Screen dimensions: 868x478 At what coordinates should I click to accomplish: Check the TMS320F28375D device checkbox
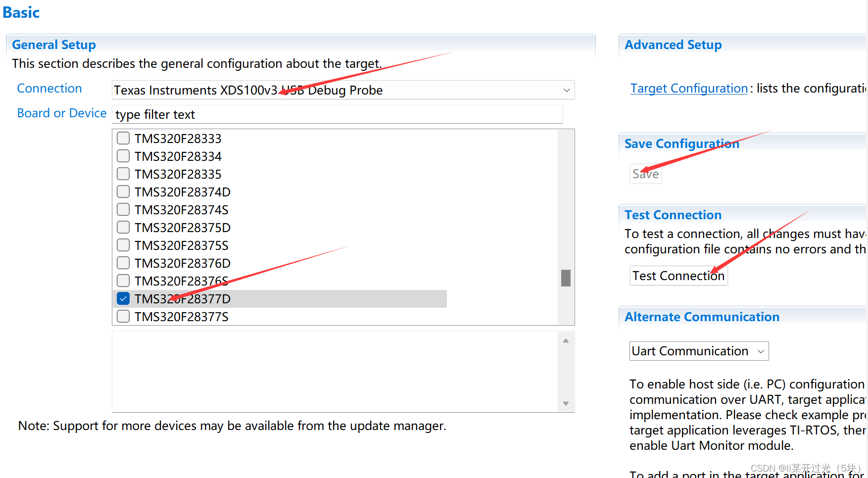pyautogui.click(x=123, y=227)
